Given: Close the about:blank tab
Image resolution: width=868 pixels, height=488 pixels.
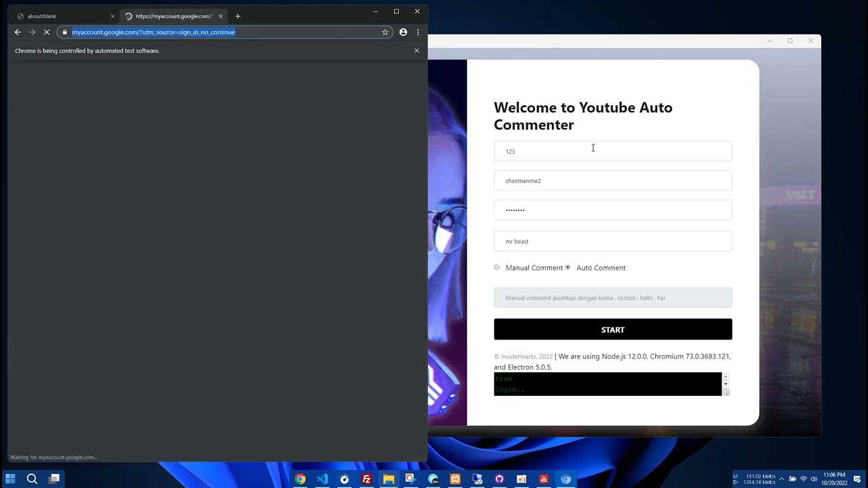Looking at the screenshot, I should click(x=113, y=16).
